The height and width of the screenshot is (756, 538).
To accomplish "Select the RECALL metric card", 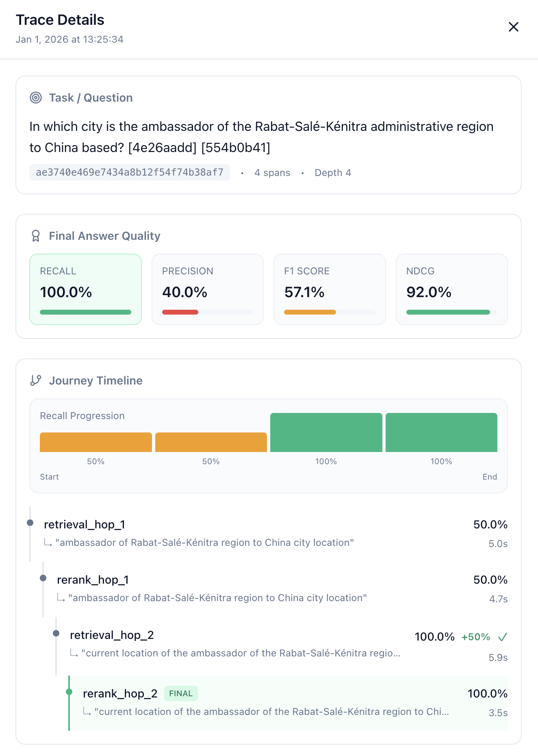I will (x=86, y=289).
